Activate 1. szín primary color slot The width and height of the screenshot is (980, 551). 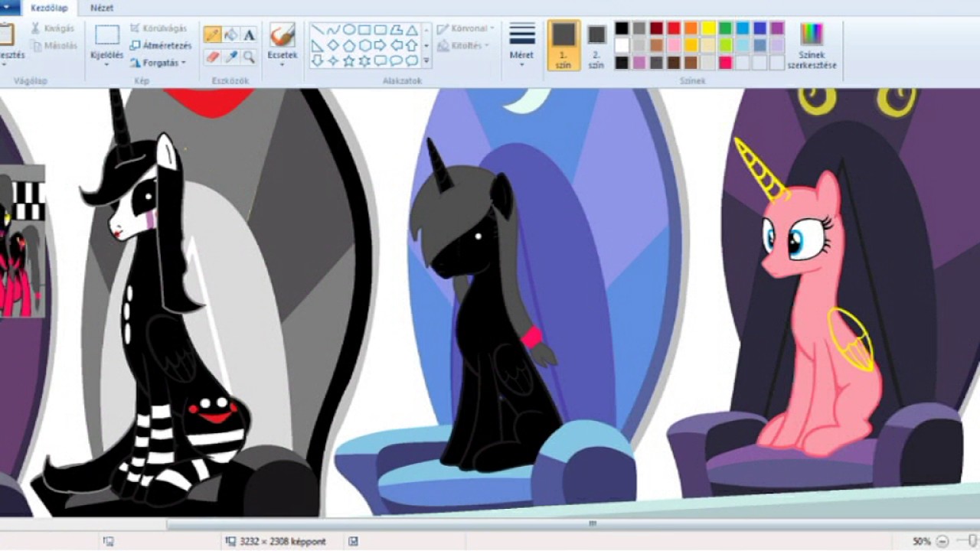563,45
